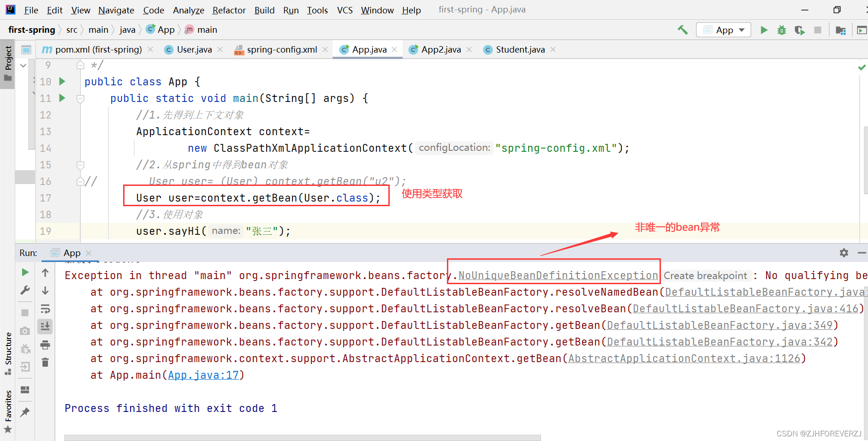The width and height of the screenshot is (868, 441).
Task: Click the stop icon in the Run panel
Action: coord(25,313)
